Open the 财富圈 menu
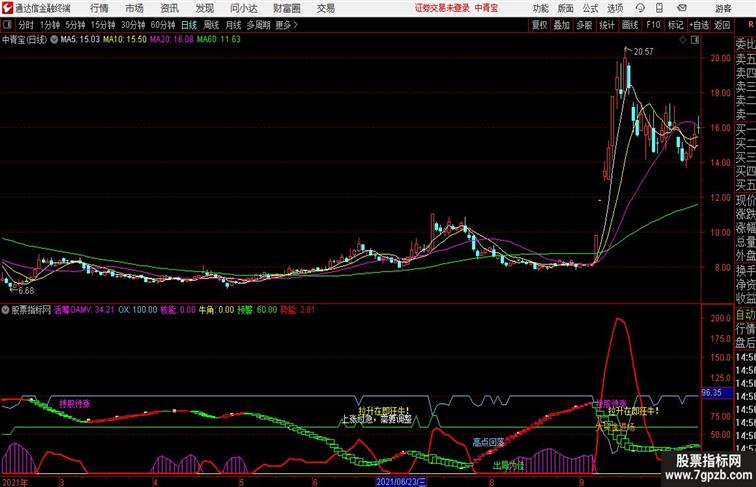The height and width of the screenshot is (487, 756). pyautogui.click(x=287, y=8)
